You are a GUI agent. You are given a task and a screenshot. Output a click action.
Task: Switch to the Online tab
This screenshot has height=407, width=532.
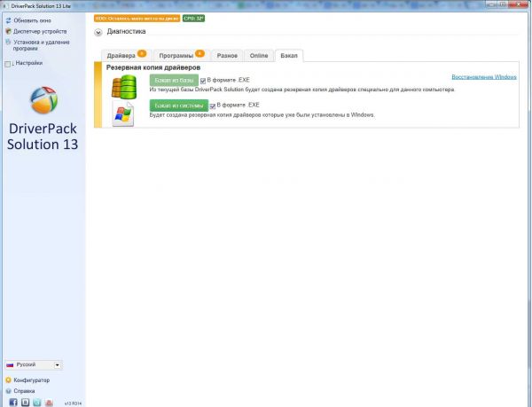(259, 56)
